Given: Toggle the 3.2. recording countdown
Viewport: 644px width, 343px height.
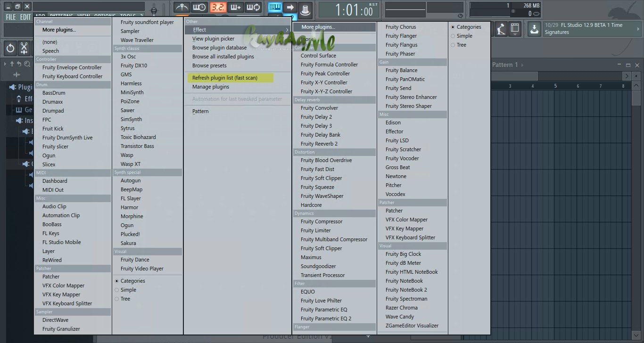Looking at the screenshot, I should click(x=218, y=7).
